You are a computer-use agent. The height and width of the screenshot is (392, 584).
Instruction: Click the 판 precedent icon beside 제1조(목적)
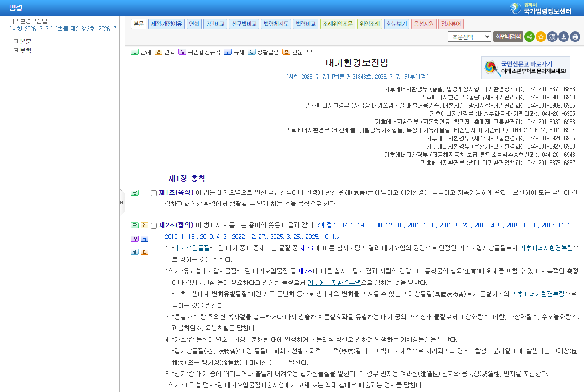point(135,193)
